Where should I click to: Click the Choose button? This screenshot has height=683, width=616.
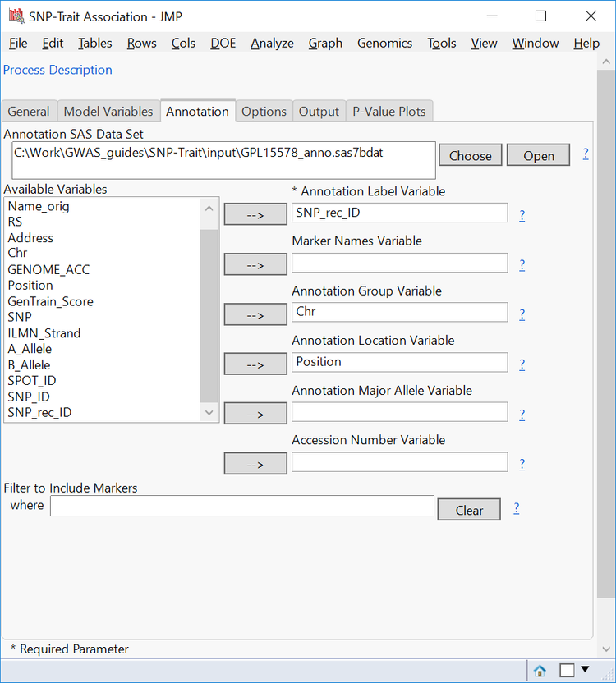click(471, 155)
